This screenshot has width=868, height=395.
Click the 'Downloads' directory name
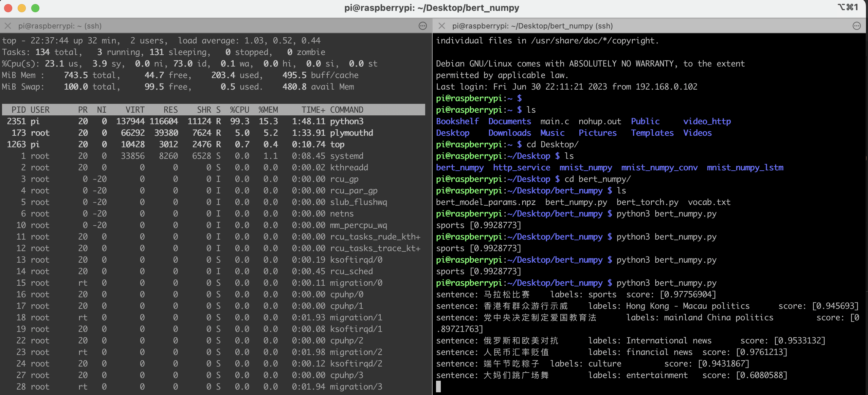510,133
